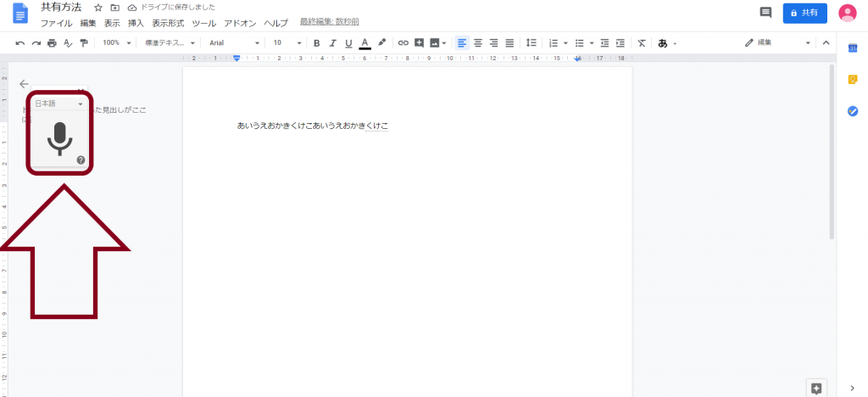Toggle bold formatting
This screenshot has width=868, height=397.
[x=317, y=42]
